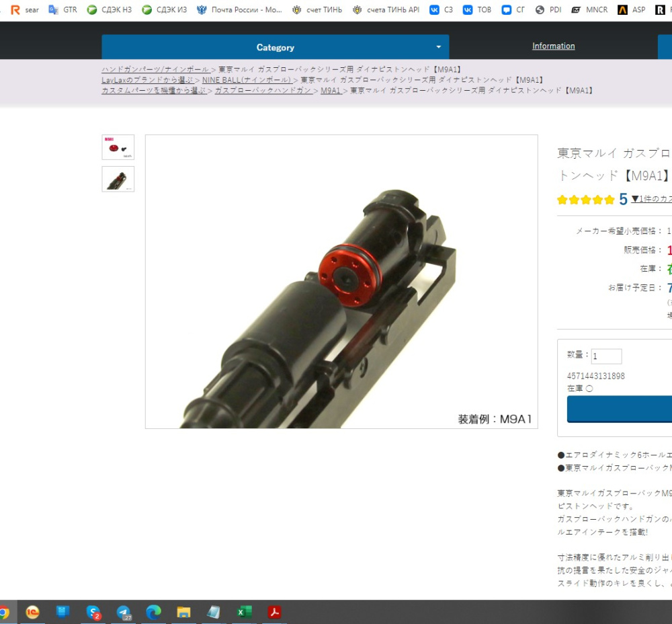Launch 1C from the taskbar
Viewport: 672px width, 624px height.
tap(32, 612)
